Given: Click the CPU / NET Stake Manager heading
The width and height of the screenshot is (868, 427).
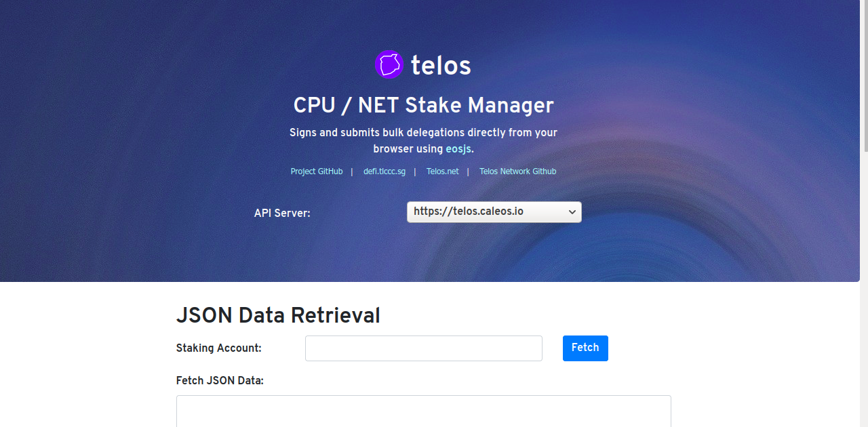Looking at the screenshot, I should pyautogui.click(x=422, y=106).
